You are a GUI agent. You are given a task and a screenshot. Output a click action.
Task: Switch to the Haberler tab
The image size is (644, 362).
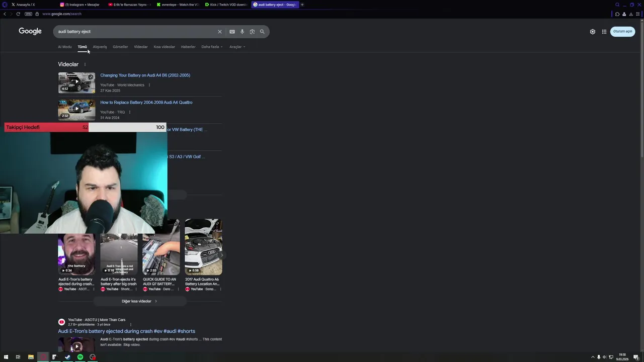pos(188,47)
